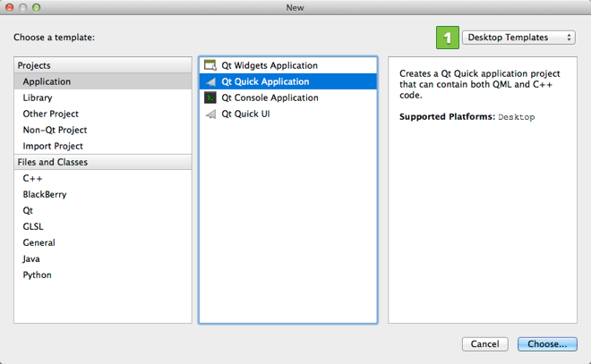Image resolution: width=591 pixels, height=364 pixels.
Task: Select General file category
Action: coord(39,242)
